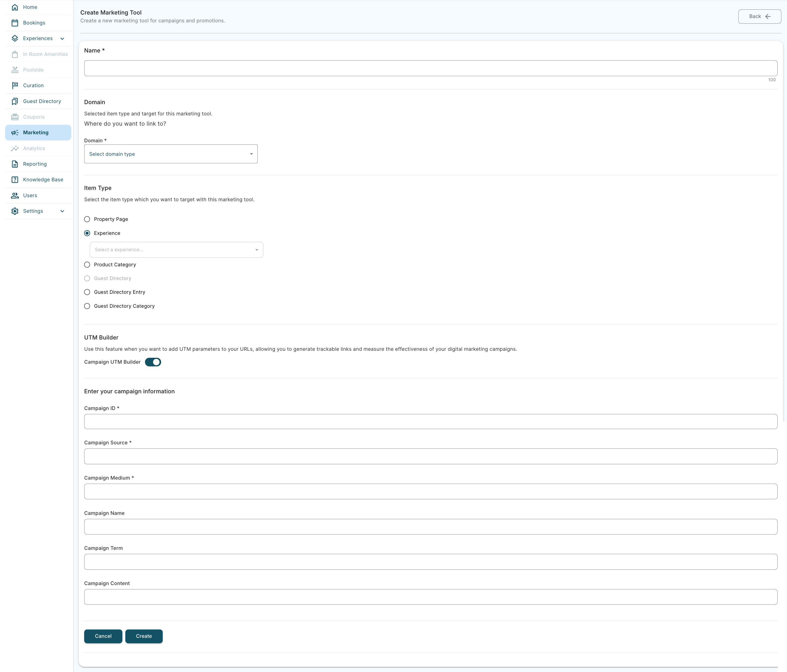Open the Select an experience dropdown

(176, 250)
